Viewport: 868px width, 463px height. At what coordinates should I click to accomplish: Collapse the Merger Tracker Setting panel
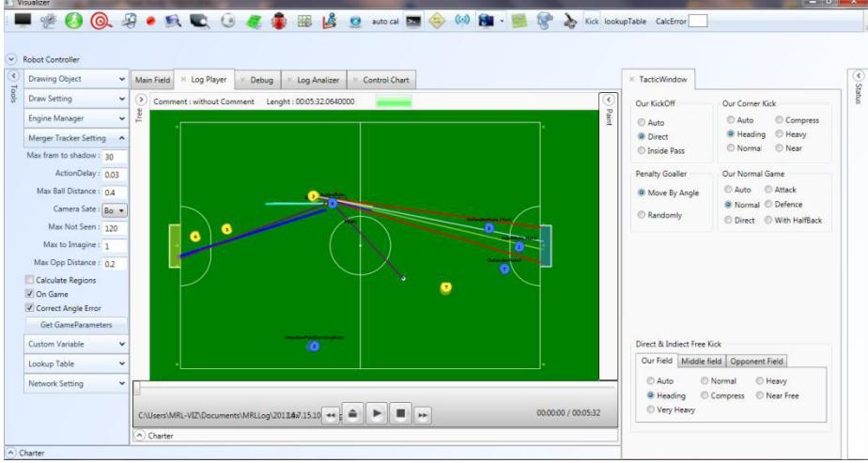76,138
